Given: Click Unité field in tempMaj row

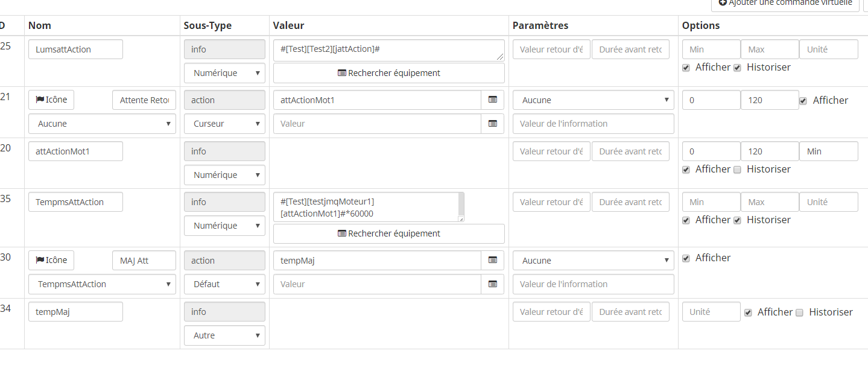Looking at the screenshot, I should pyautogui.click(x=711, y=312).
